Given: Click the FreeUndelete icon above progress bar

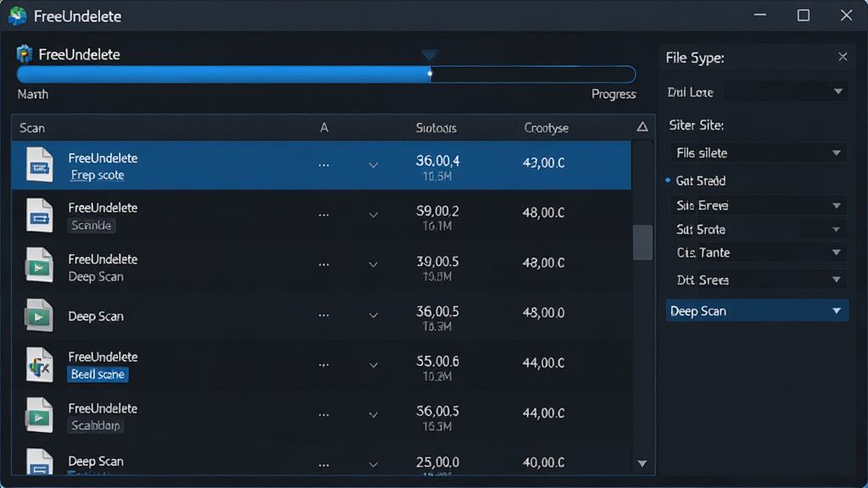Looking at the screenshot, I should 25,54.
